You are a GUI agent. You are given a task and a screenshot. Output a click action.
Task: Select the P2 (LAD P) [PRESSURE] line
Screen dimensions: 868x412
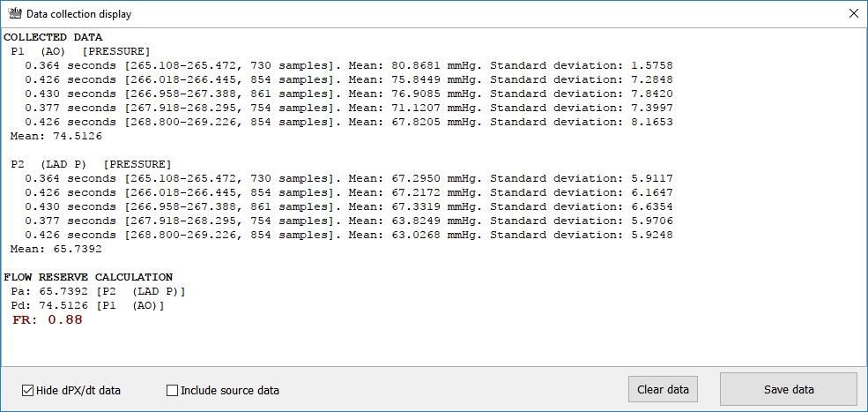pos(91,165)
